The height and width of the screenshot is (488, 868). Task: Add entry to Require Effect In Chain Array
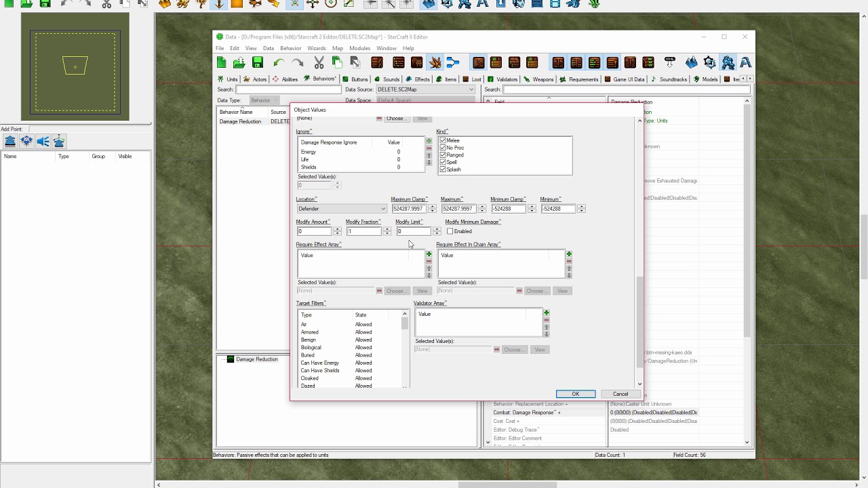point(569,254)
